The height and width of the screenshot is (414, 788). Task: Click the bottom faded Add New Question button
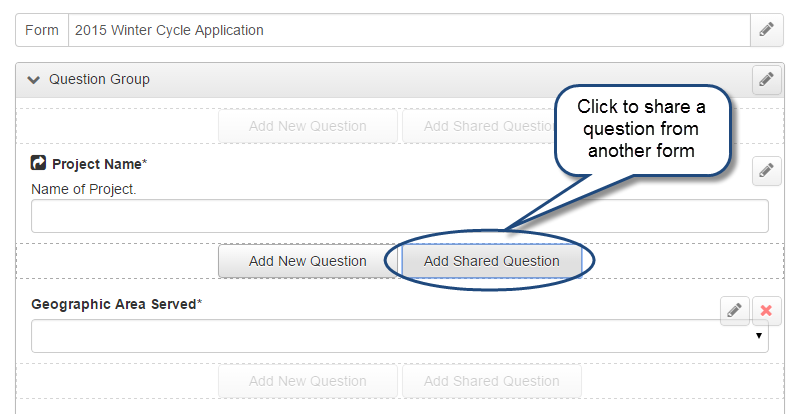click(308, 381)
